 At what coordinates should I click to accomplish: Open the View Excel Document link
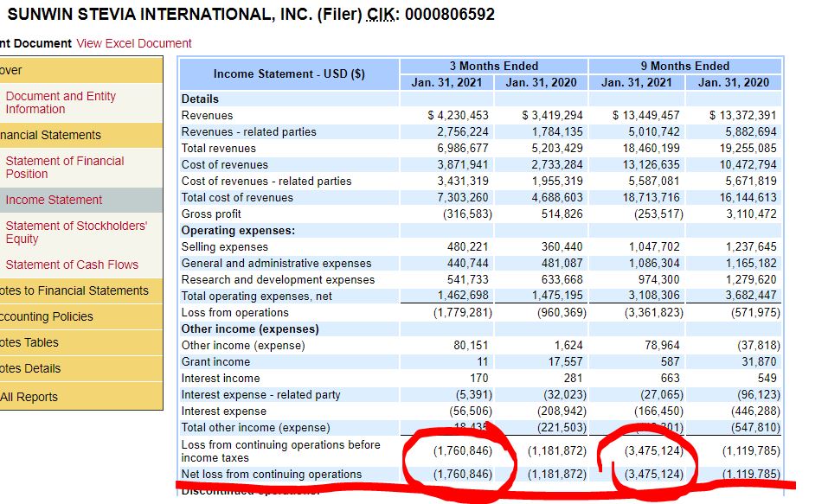pos(134,43)
